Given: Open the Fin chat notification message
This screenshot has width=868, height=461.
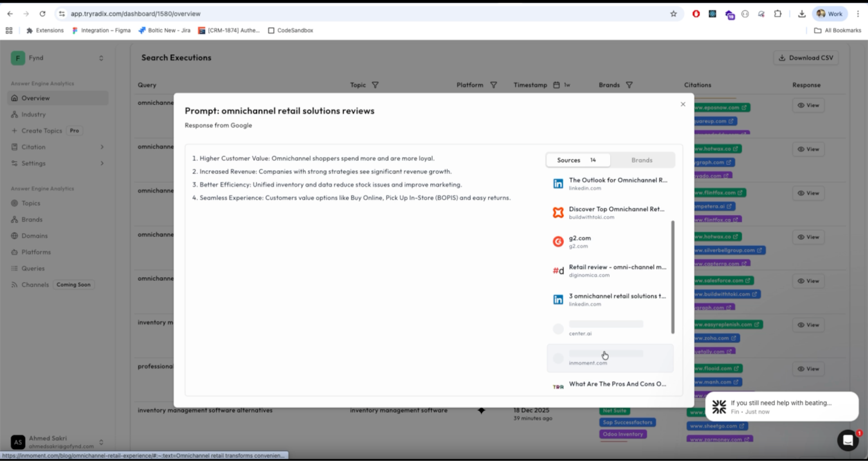Looking at the screenshot, I should 782,407.
